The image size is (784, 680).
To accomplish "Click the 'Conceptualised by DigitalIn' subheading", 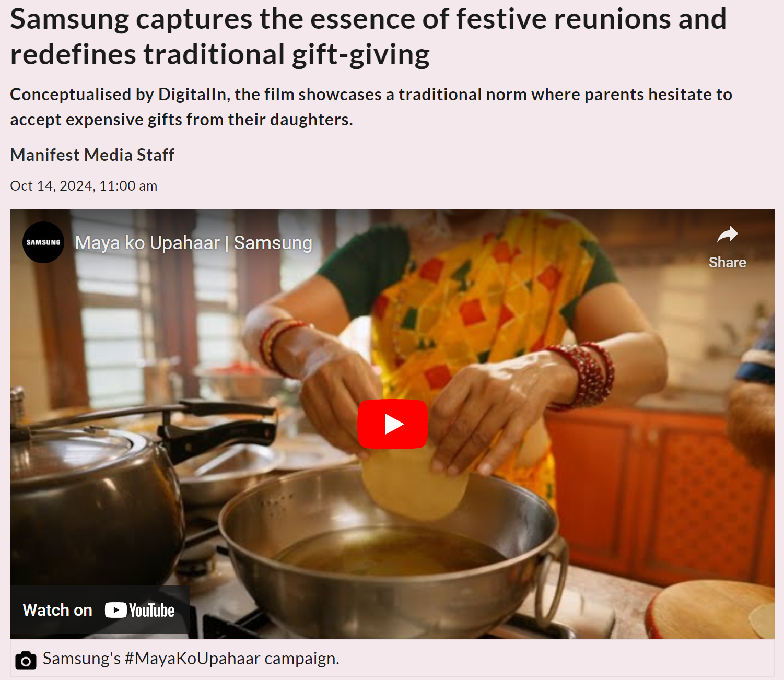I will [x=371, y=107].
